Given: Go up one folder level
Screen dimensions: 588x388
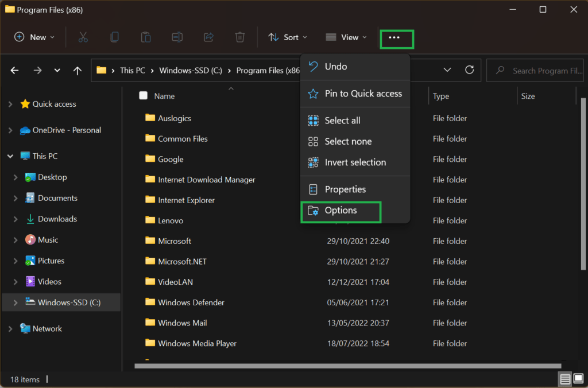Looking at the screenshot, I should pyautogui.click(x=78, y=71).
